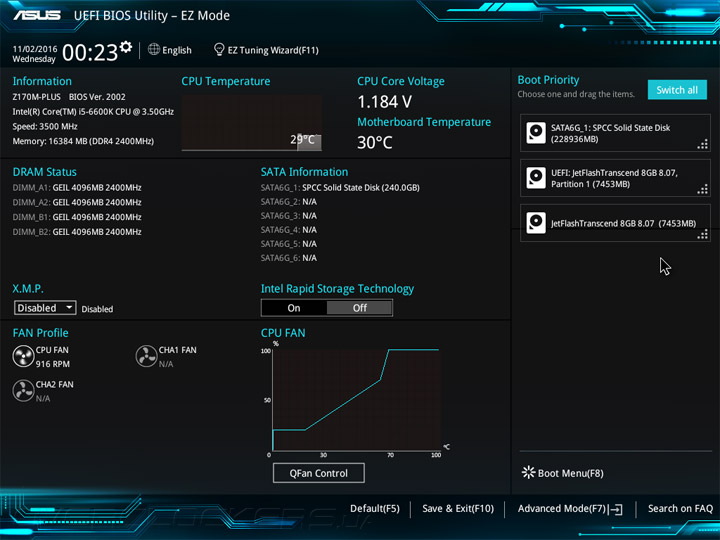Screen dimensions: 720x540
Task: Click the SATA6G_4: N/A row
Action: coord(289,230)
